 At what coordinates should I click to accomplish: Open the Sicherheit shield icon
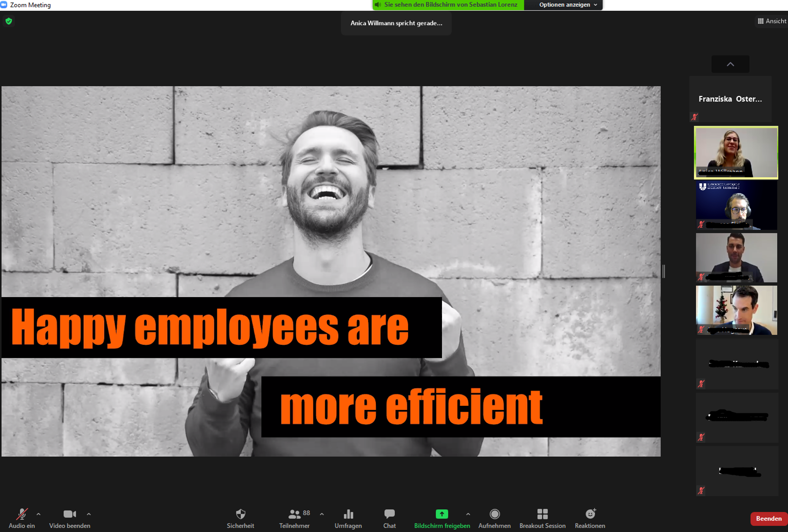[240, 515]
